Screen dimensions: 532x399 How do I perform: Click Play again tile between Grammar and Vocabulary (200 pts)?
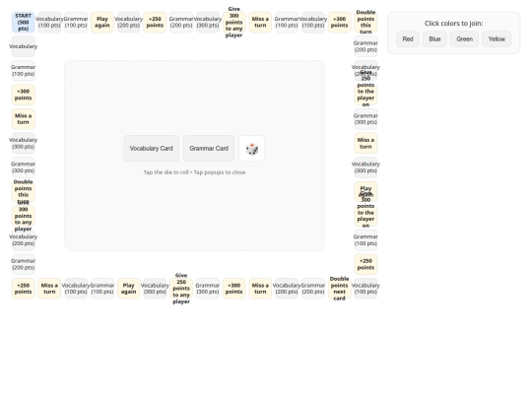tap(102, 23)
